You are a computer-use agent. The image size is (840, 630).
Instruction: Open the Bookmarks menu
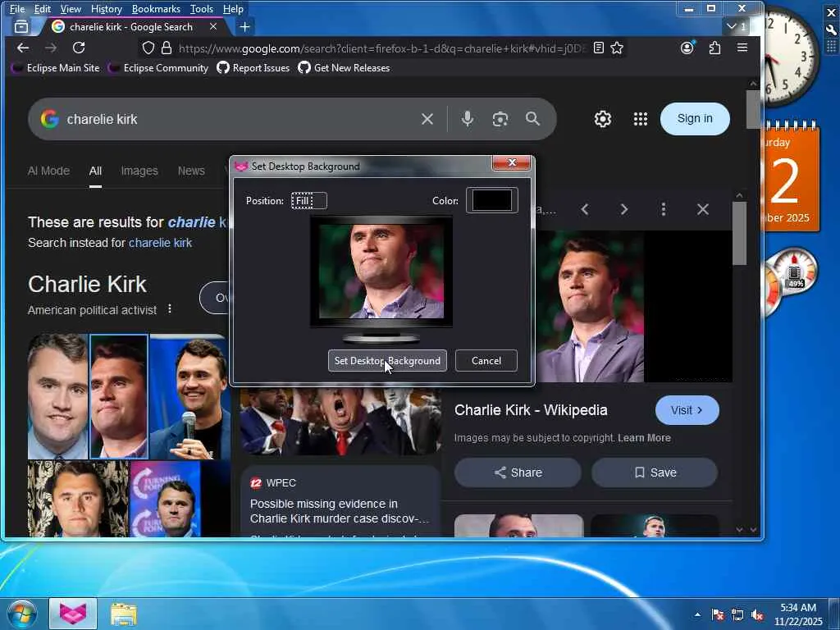pyautogui.click(x=156, y=9)
